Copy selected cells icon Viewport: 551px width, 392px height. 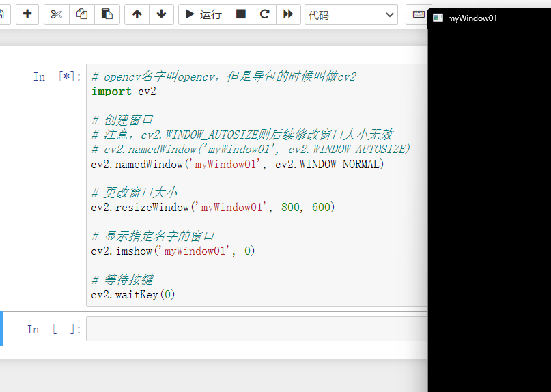[x=81, y=14]
